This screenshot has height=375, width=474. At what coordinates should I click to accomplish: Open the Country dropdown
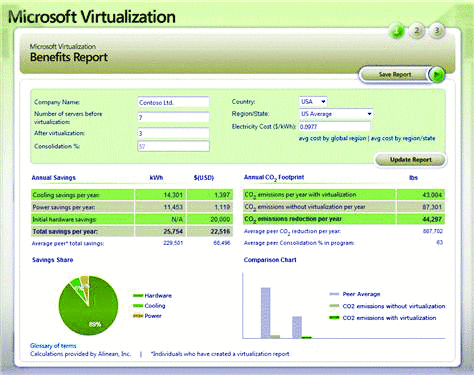click(313, 101)
